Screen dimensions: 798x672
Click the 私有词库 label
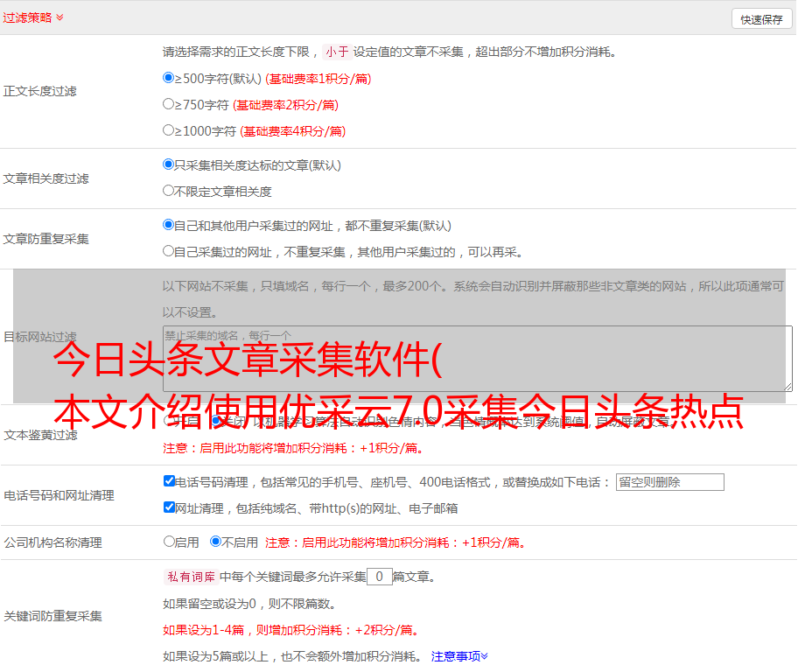(x=189, y=577)
